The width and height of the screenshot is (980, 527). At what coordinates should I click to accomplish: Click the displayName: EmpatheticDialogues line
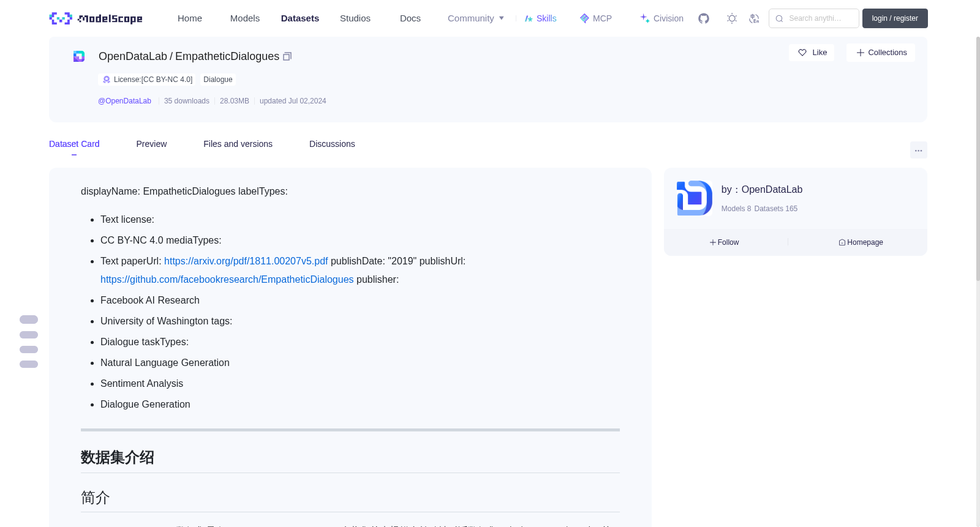pyautogui.click(x=184, y=192)
